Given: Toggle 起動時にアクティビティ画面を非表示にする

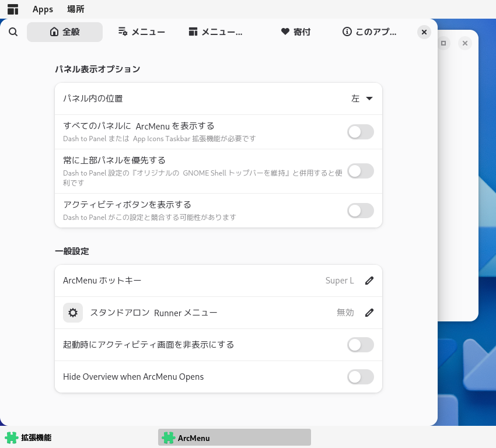Looking at the screenshot, I should coord(361,345).
